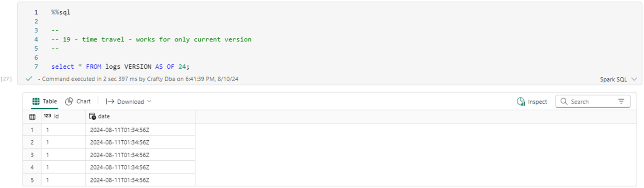
Task: Open search filter options icon
Action: tap(621, 101)
